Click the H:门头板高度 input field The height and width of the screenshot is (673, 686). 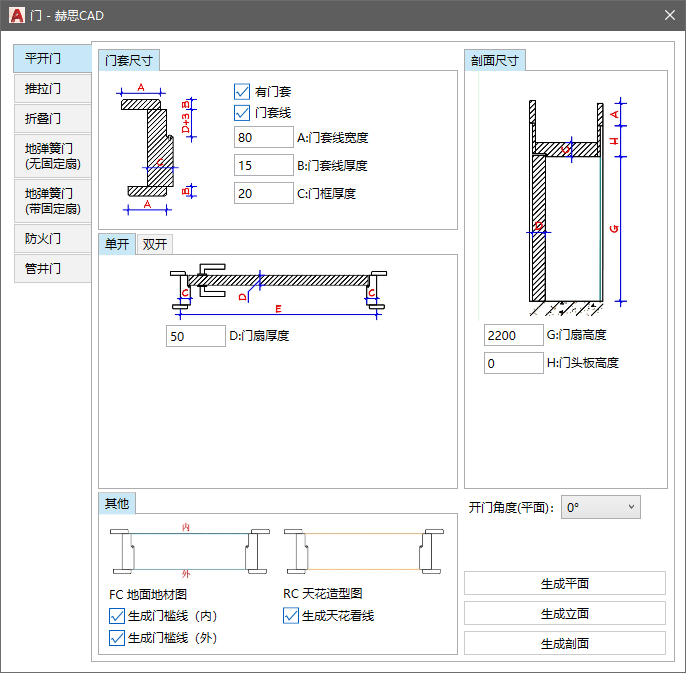click(514, 363)
